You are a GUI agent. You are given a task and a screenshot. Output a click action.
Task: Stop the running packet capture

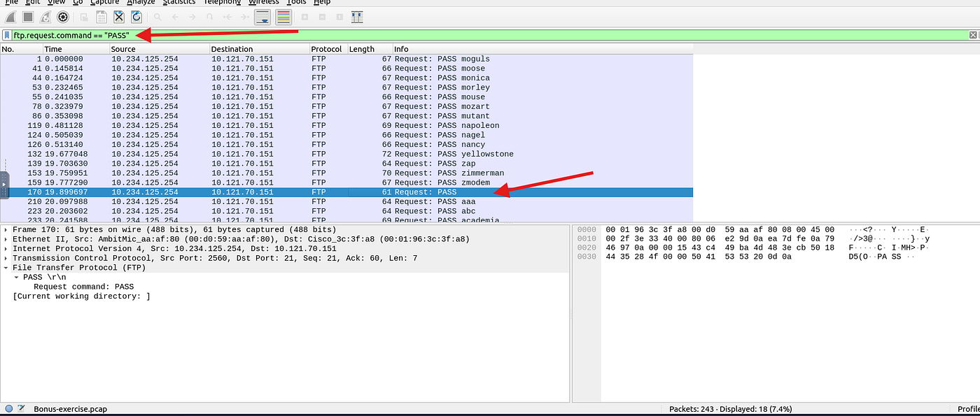tap(28, 16)
